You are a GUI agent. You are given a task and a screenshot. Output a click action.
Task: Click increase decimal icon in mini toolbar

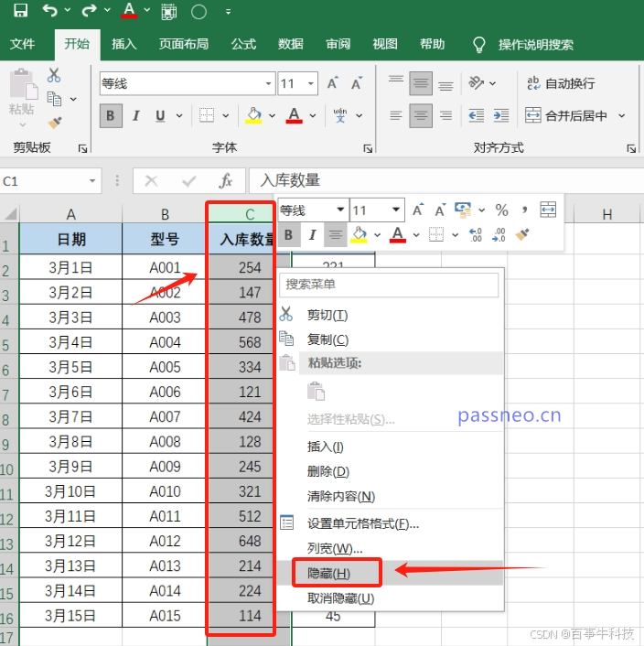(476, 235)
